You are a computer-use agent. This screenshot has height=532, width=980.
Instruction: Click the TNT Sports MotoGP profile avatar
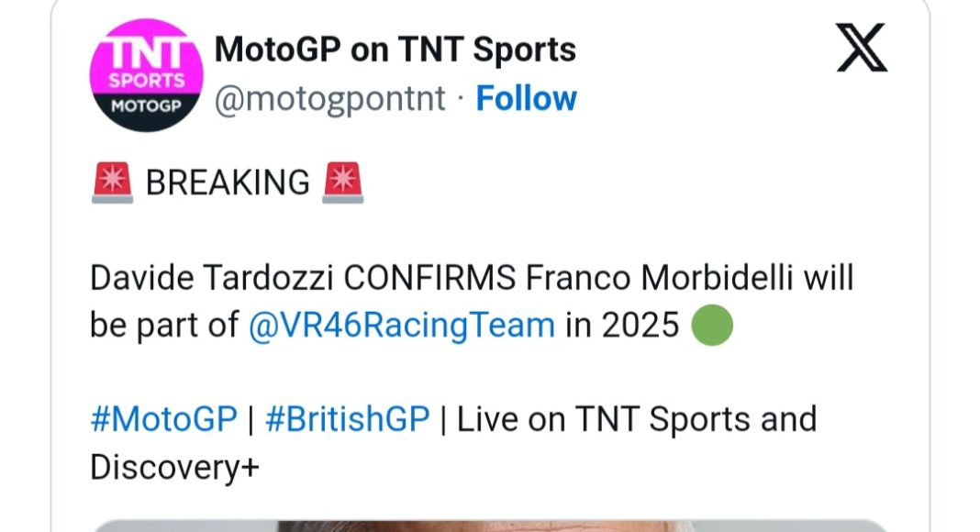[145, 74]
